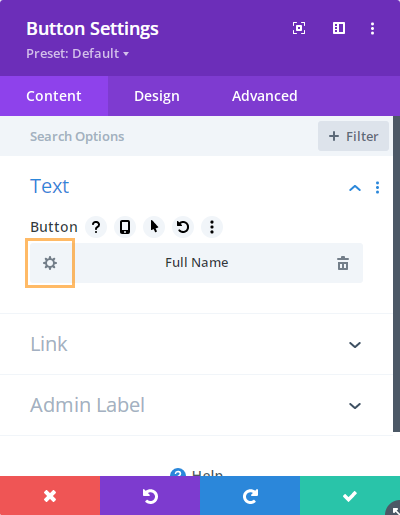Expand modal to fullscreen view
400x515 pixels.
[299, 28]
